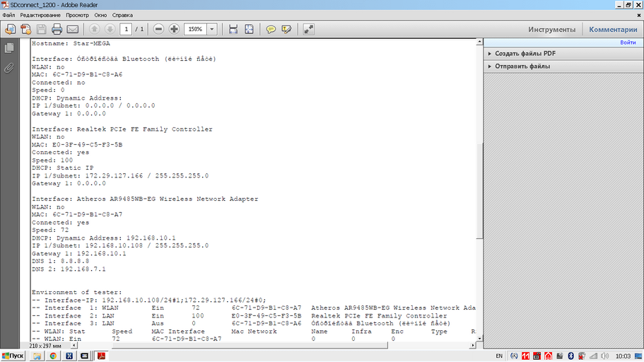Click the "Gateway 1: 192.168.10.1" line
The width and height of the screenshot is (644, 362).
[79, 254]
